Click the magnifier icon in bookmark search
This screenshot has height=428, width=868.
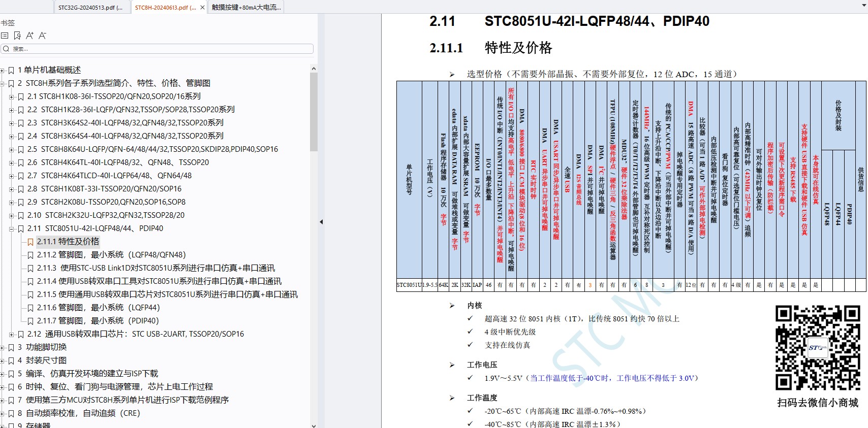[x=6, y=49]
